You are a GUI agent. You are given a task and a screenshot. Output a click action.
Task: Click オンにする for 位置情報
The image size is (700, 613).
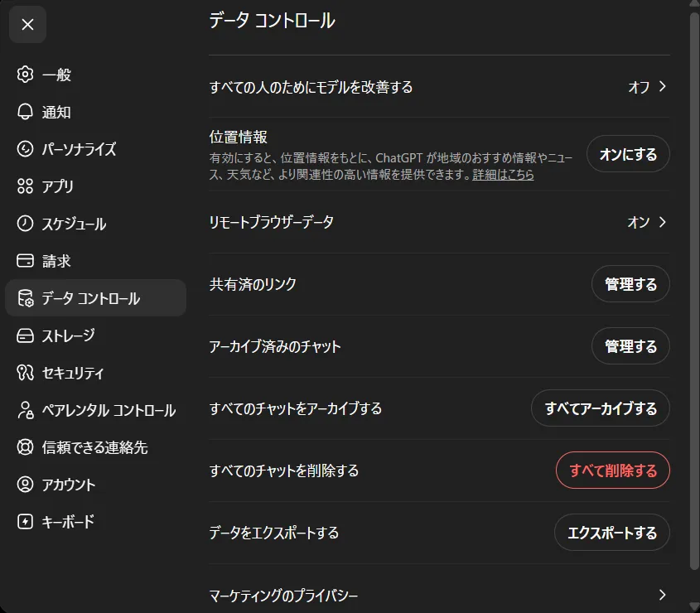628,154
